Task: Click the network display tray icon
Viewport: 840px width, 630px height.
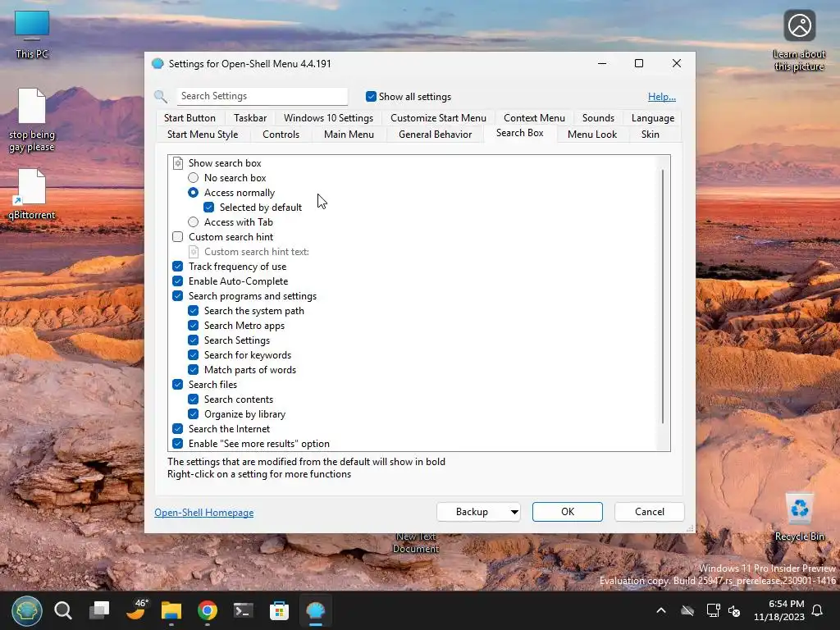Action: point(713,610)
